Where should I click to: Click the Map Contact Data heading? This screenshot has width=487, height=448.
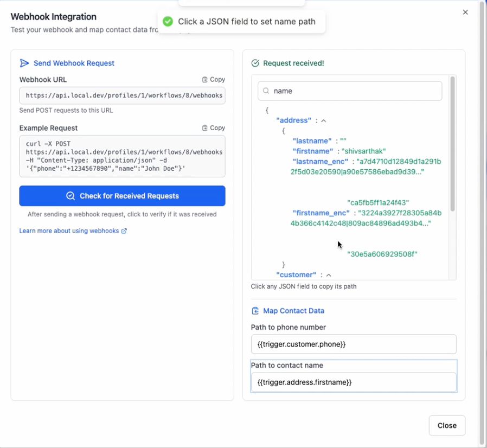pyautogui.click(x=293, y=311)
